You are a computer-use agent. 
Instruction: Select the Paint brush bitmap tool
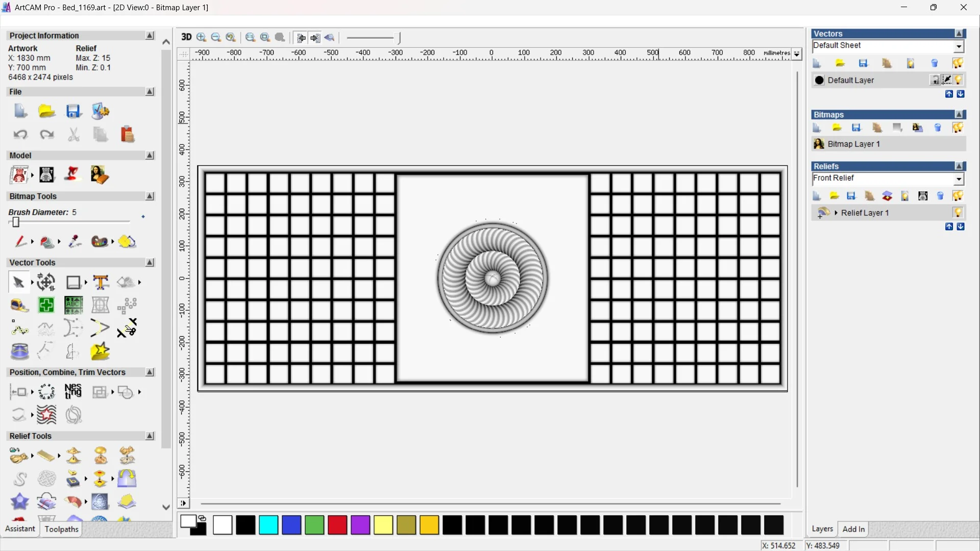[20, 241]
